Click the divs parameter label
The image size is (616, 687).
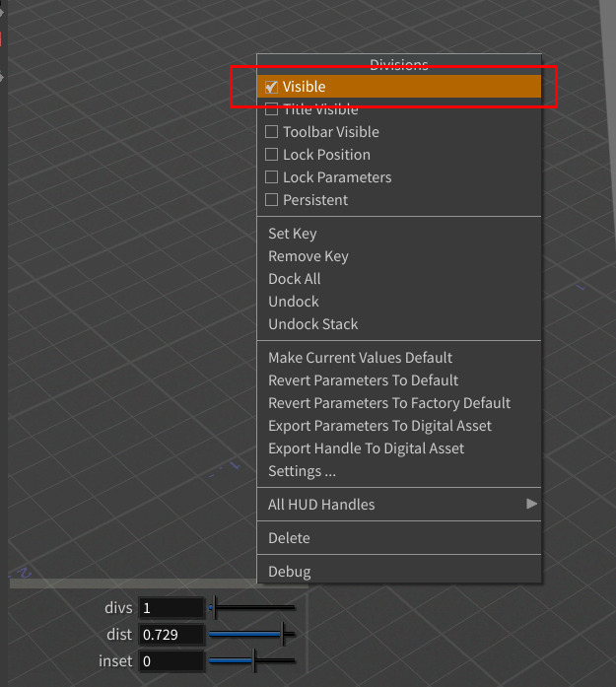(118, 608)
